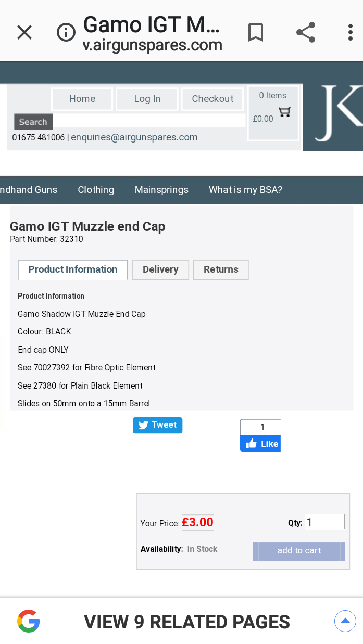
Task: Go to the Checkout page
Action: (212, 99)
